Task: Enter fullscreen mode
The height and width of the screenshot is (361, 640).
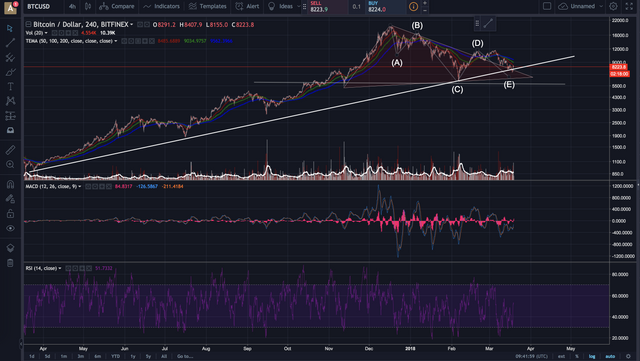Action: click(629, 6)
